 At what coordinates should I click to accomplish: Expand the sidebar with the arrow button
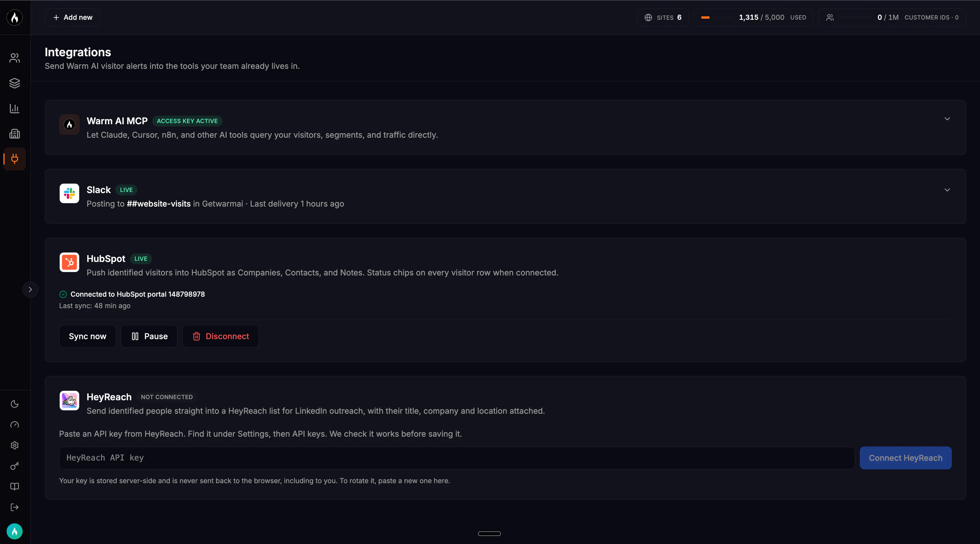(30, 290)
